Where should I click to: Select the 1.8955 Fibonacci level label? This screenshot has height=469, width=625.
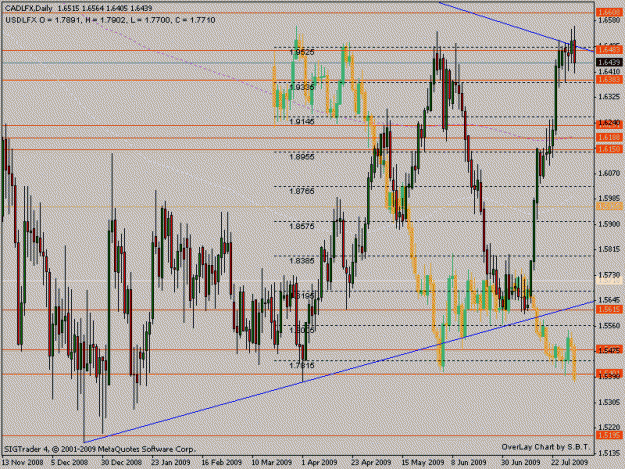pos(302,157)
